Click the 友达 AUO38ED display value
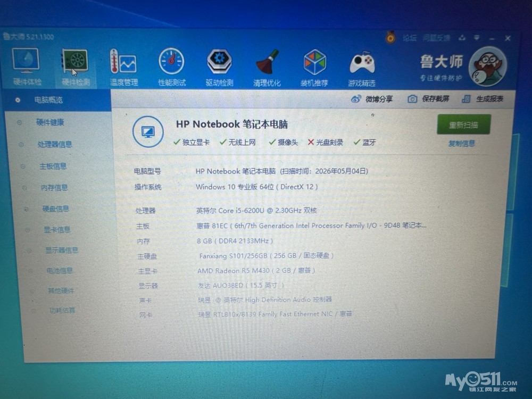 (241, 285)
